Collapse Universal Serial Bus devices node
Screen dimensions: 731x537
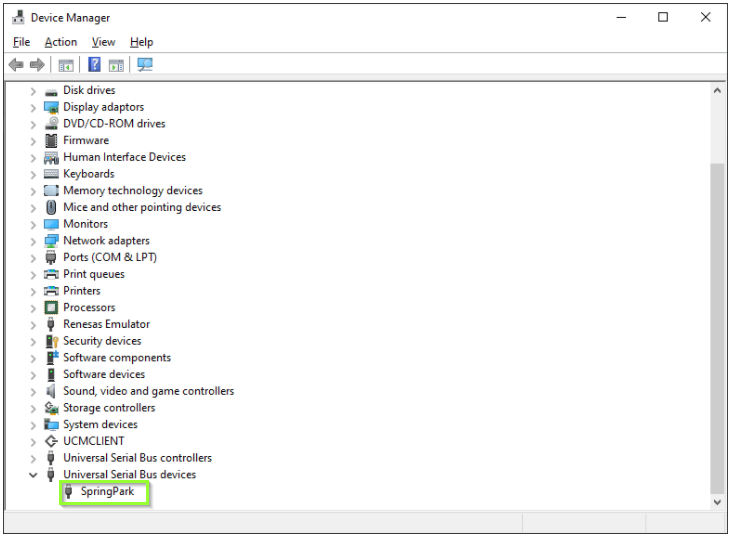pyautogui.click(x=33, y=475)
